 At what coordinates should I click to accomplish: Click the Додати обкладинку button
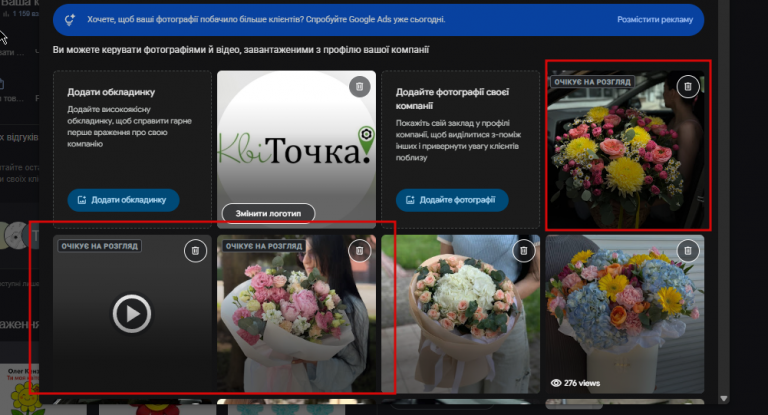pyautogui.click(x=123, y=200)
